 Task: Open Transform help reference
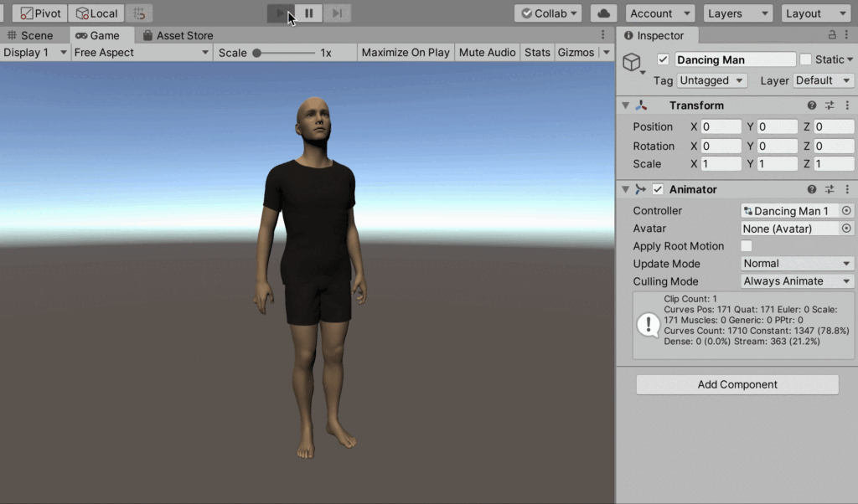(812, 105)
